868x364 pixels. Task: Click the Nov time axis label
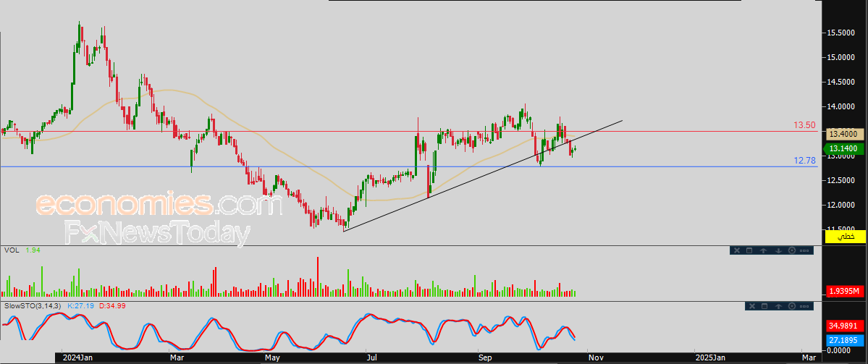[x=595, y=358]
